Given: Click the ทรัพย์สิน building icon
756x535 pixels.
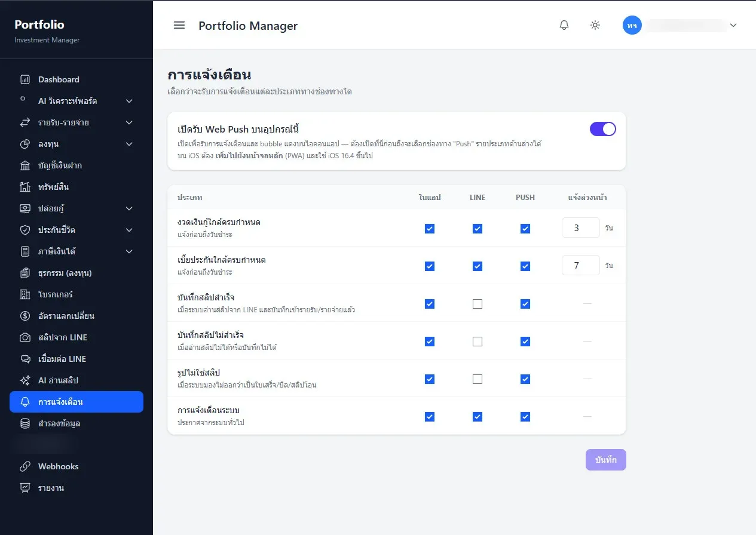Looking at the screenshot, I should pos(25,187).
